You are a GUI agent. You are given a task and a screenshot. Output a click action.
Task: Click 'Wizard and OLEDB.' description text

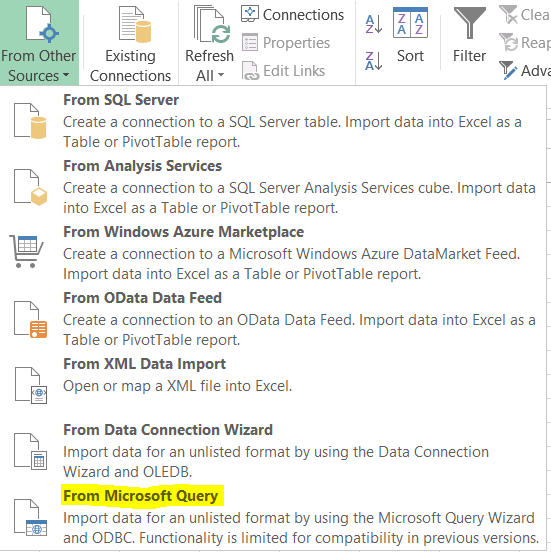[127, 472]
